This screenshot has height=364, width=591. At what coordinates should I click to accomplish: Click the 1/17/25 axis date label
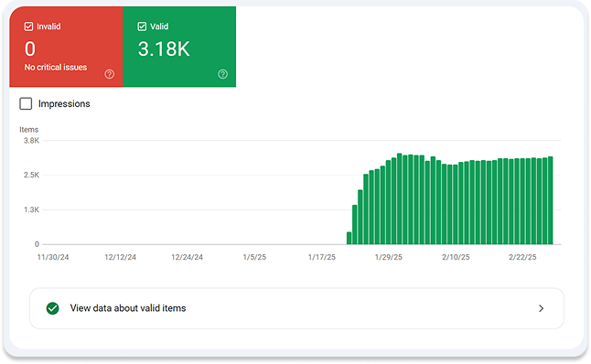pos(321,257)
